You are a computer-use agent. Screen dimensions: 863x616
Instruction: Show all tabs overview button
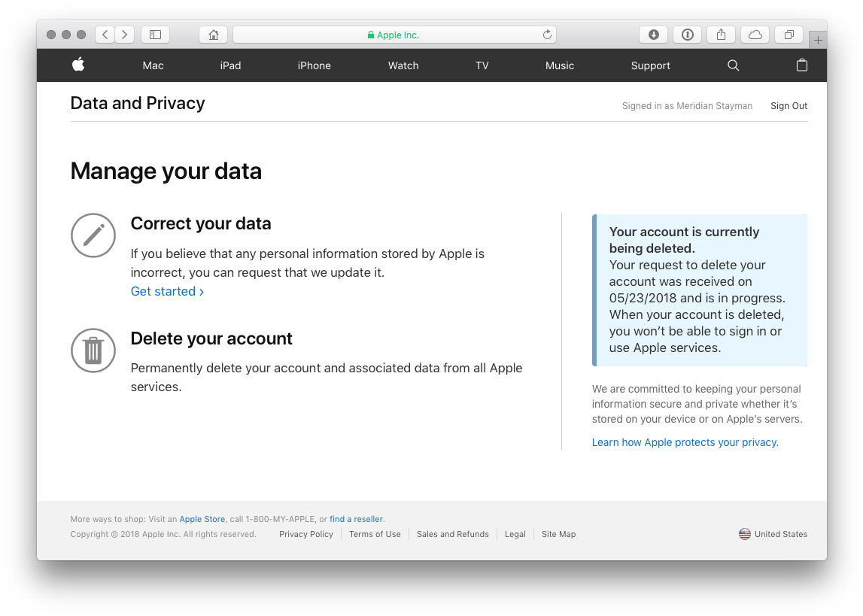[x=789, y=35]
